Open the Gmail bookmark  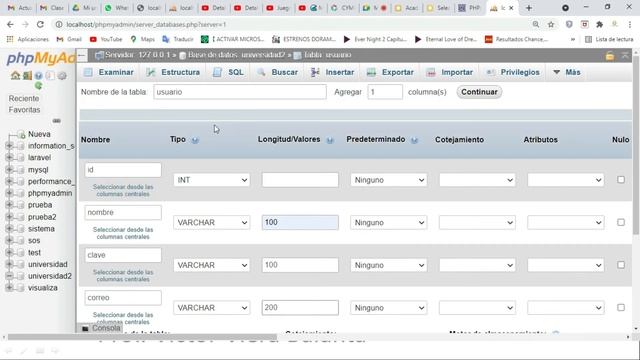point(69,39)
